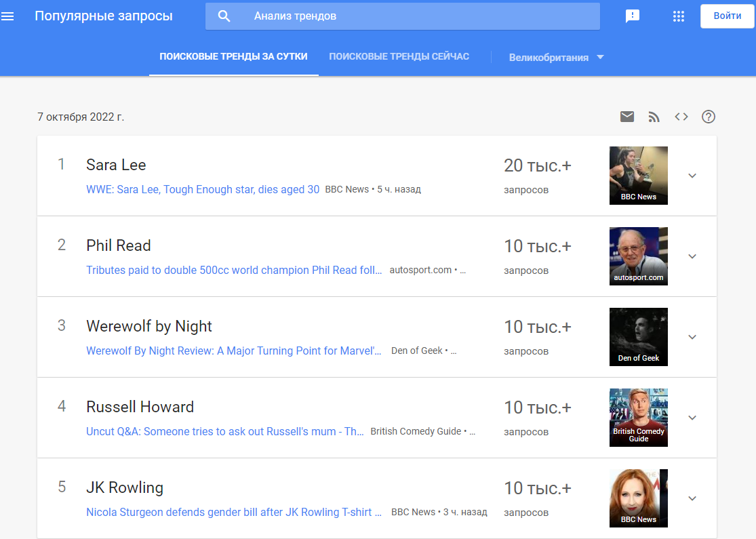Image resolution: width=756 pixels, height=539 pixels.
Task: Click the Werewolf by Night title
Action: pos(149,326)
